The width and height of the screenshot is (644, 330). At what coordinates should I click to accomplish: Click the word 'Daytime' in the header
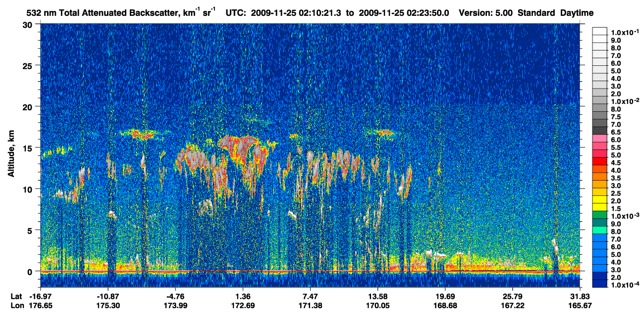[577, 13]
